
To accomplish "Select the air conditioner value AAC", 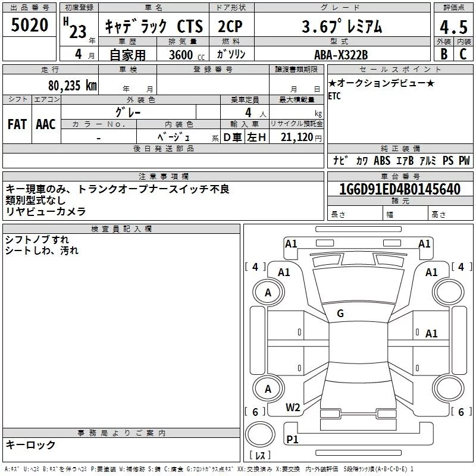I will 46,124.
